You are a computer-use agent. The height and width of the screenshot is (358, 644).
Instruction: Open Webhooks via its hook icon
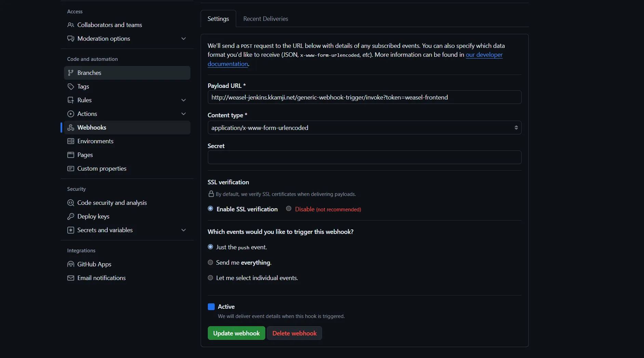(x=71, y=127)
